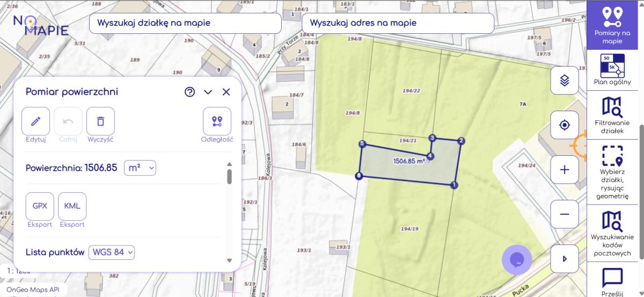Click polygon vertex point 4
This screenshot has height=297, width=644.
tap(430, 156)
